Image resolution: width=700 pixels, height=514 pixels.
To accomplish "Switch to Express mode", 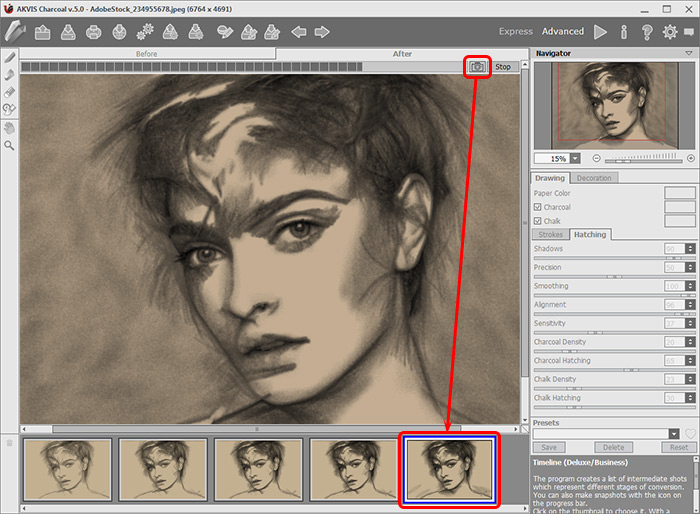I will pyautogui.click(x=516, y=31).
